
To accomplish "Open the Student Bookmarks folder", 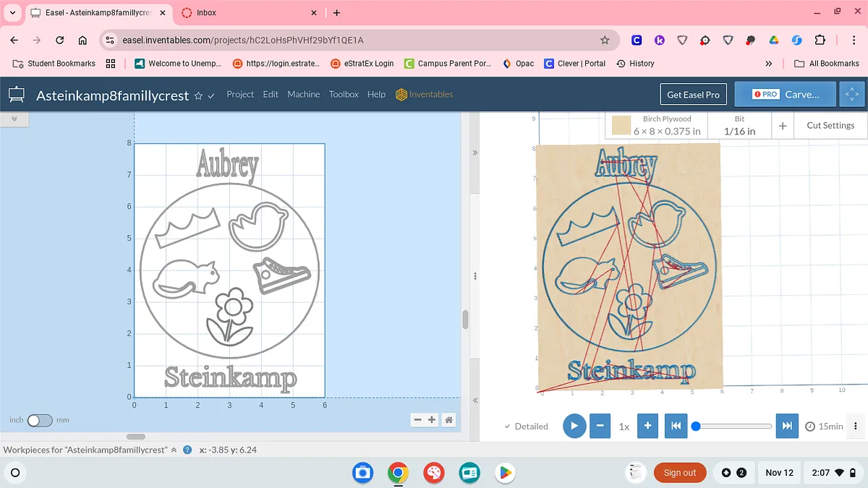I will click(x=54, y=64).
